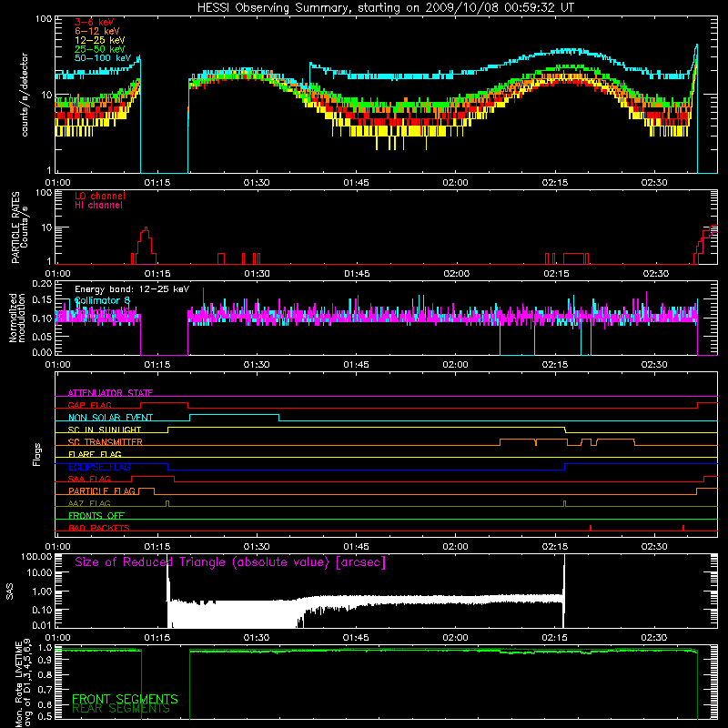This screenshot has width=728, height=728.
Task: Select the dim REAR SEGMENTS legend label
Action: click(x=121, y=709)
